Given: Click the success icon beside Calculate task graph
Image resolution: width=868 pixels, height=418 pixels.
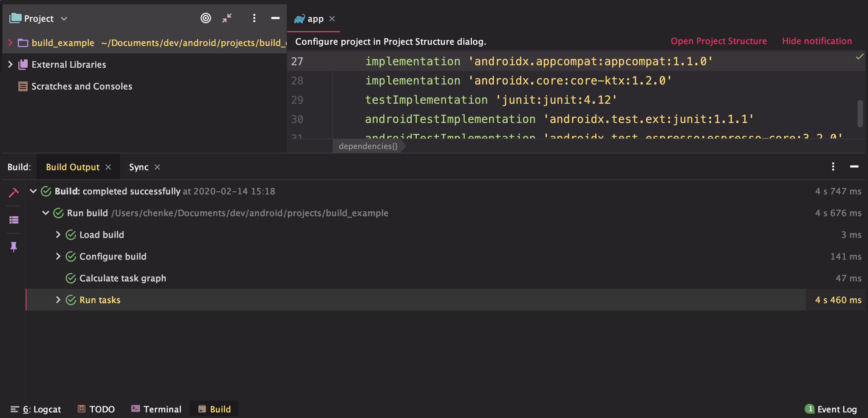Looking at the screenshot, I should pyautogui.click(x=71, y=278).
